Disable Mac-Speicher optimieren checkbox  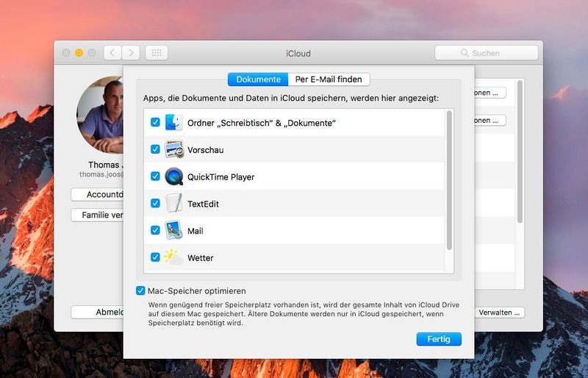(x=140, y=291)
